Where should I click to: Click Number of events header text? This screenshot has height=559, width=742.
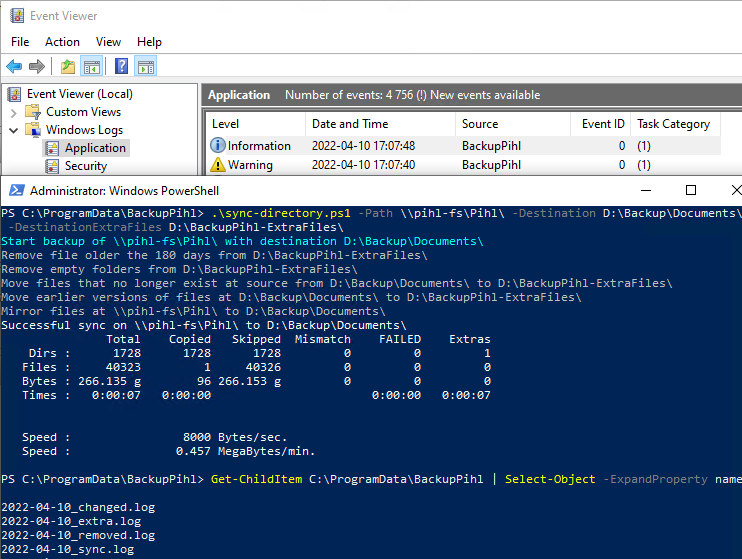pos(412,95)
